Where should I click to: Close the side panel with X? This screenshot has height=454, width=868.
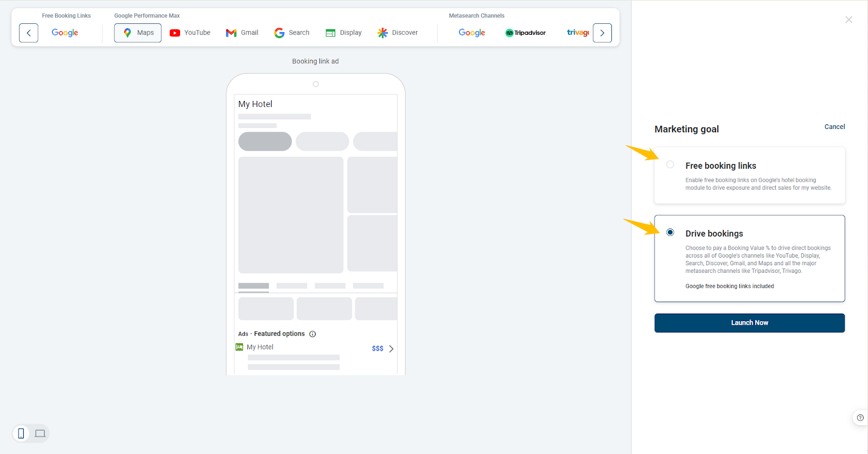tap(849, 20)
